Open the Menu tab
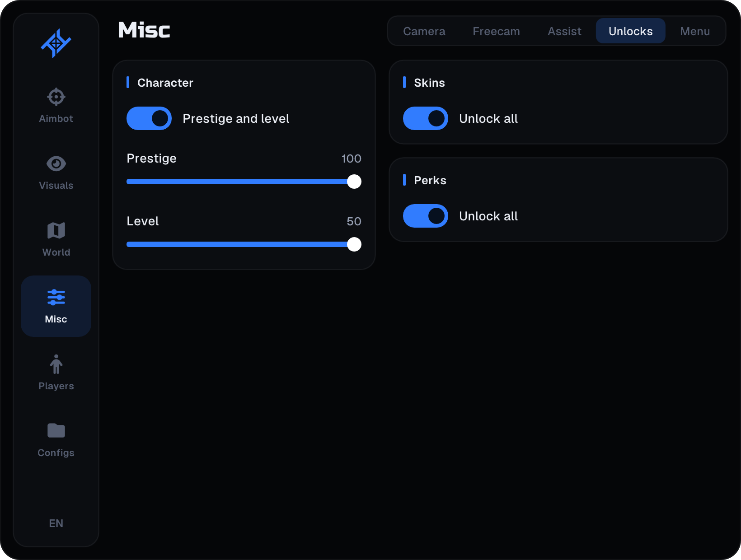The width and height of the screenshot is (741, 560). click(695, 31)
